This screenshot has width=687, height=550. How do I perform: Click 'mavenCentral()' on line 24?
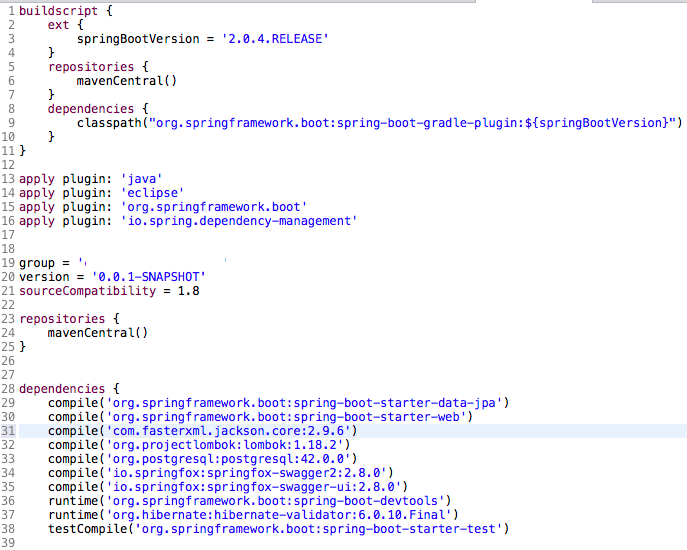[x=98, y=333]
